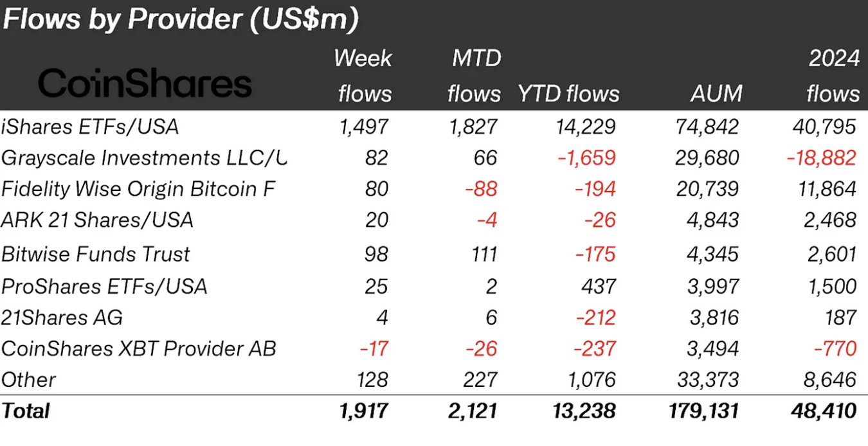Click the 21Shares AG row label
868x446 pixels.
point(62,317)
